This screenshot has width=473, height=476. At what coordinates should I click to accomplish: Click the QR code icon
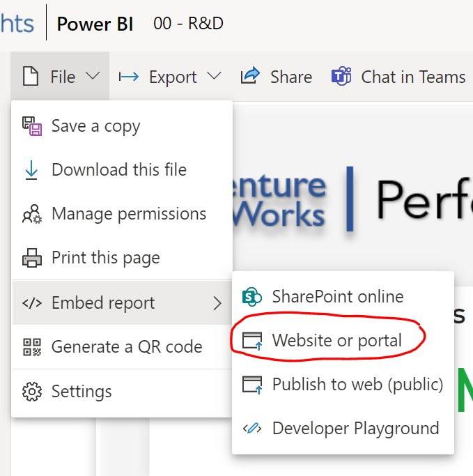tap(32, 347)
